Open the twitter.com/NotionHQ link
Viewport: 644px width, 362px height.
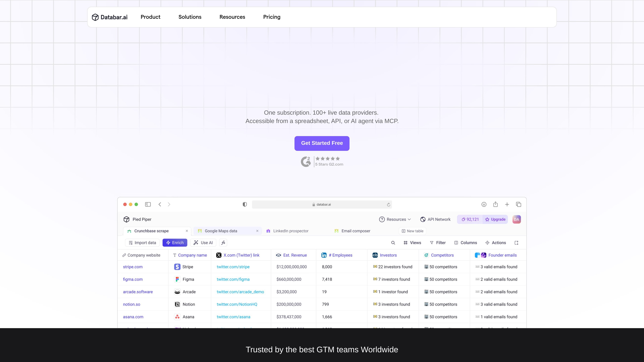(x=237, y=304)
